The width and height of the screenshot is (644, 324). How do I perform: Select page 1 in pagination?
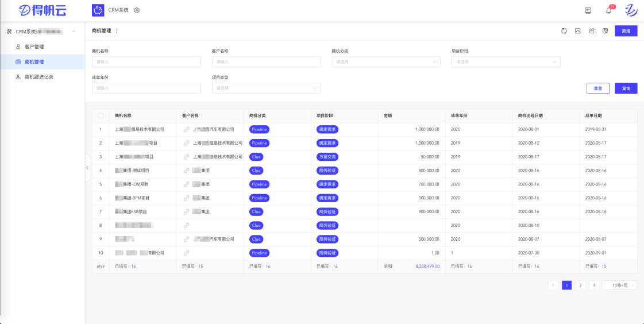[567, 286]
